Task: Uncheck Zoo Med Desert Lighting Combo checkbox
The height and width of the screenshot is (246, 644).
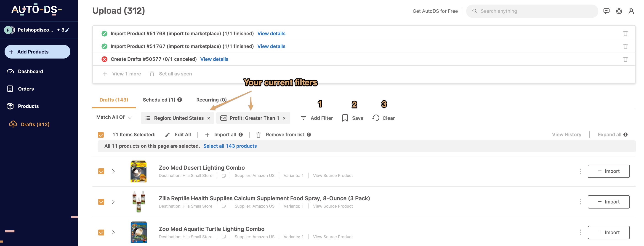Action: tap(101, 171)
